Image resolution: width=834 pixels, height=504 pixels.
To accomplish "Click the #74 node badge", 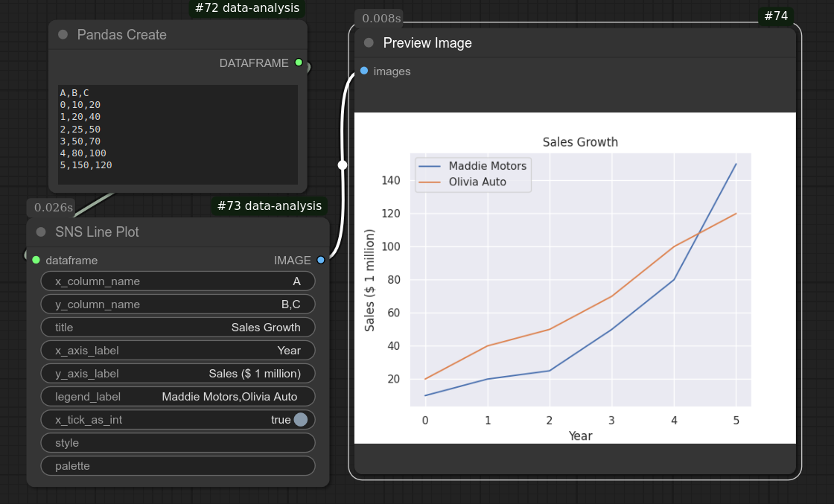I will [776, 16].
